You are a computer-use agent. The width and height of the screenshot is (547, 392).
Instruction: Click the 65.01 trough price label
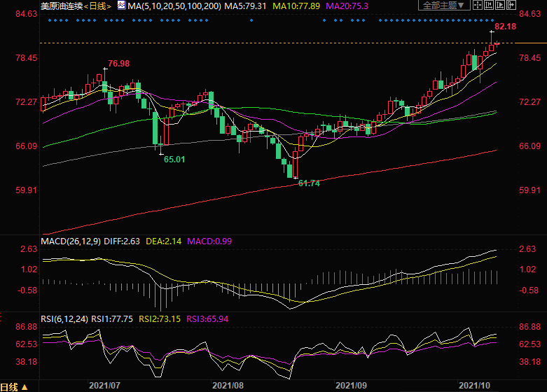[x=174, y=160]
